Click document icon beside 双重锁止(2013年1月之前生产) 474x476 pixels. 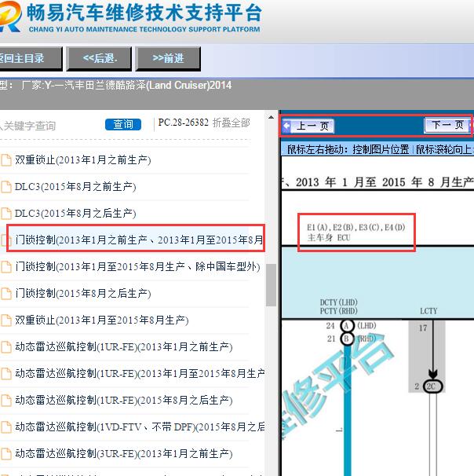[x=5, y=160]
